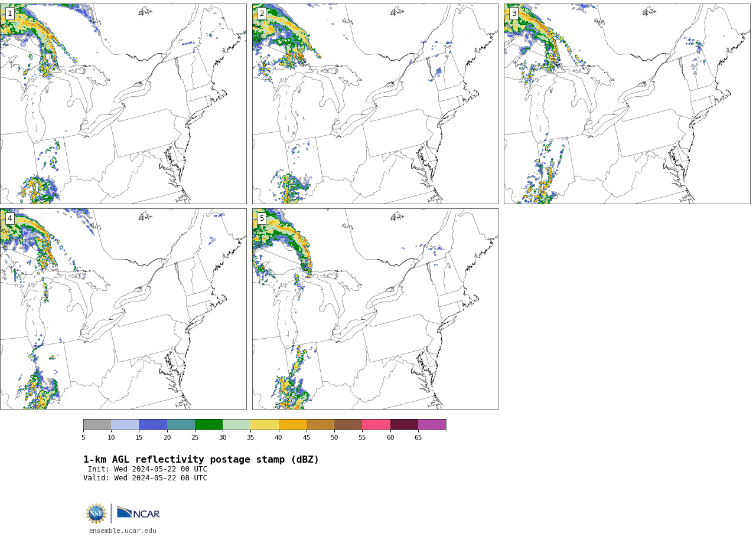Image resolution: width=756 pixels, height=537 pixels.
Task: Click the tan 45-50 dBZ swatch
Action: click(x=320, y=425)
